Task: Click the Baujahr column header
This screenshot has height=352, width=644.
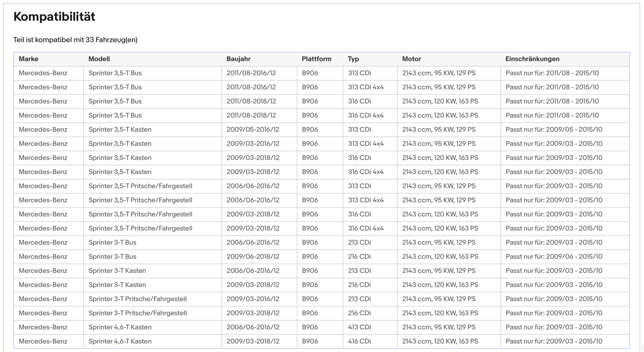Action: point(238,59)
